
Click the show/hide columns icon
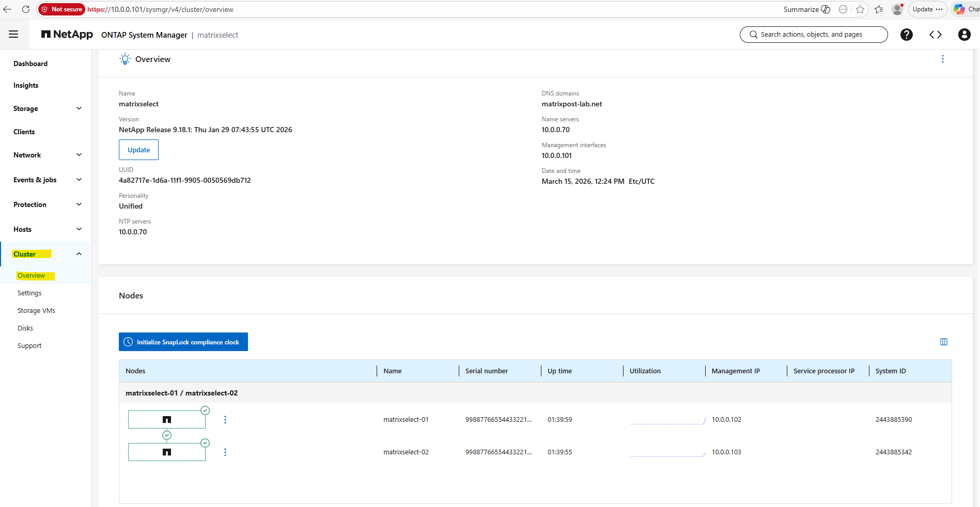click(943, 342)
